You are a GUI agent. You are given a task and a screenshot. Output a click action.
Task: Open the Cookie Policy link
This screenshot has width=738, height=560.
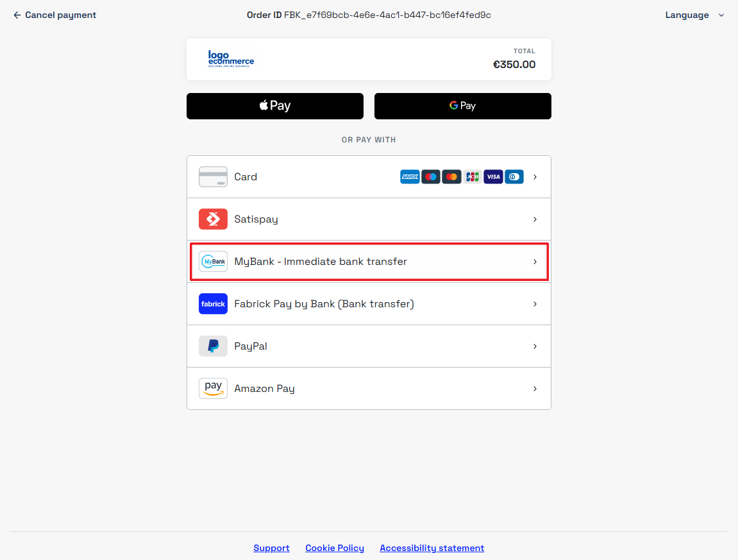[335, 548]
